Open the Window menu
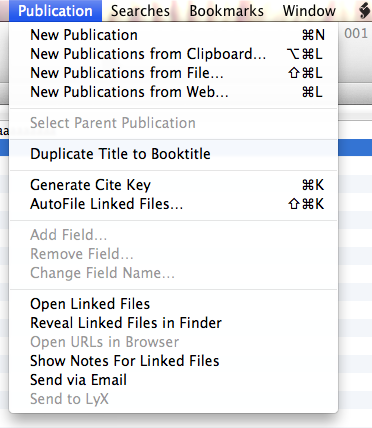Screen dimensions: 372x428 click(309, 11)
